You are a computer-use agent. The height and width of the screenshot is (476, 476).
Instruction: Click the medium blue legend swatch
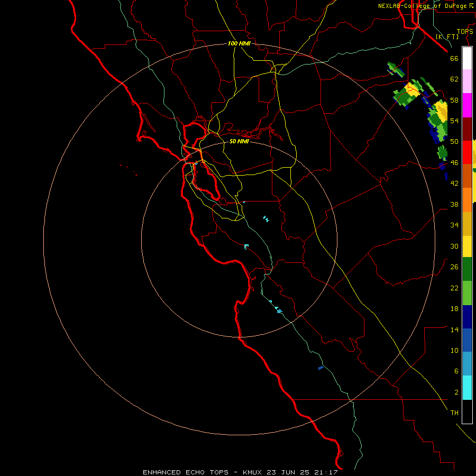pyautogui.click(x=467, y=340)
